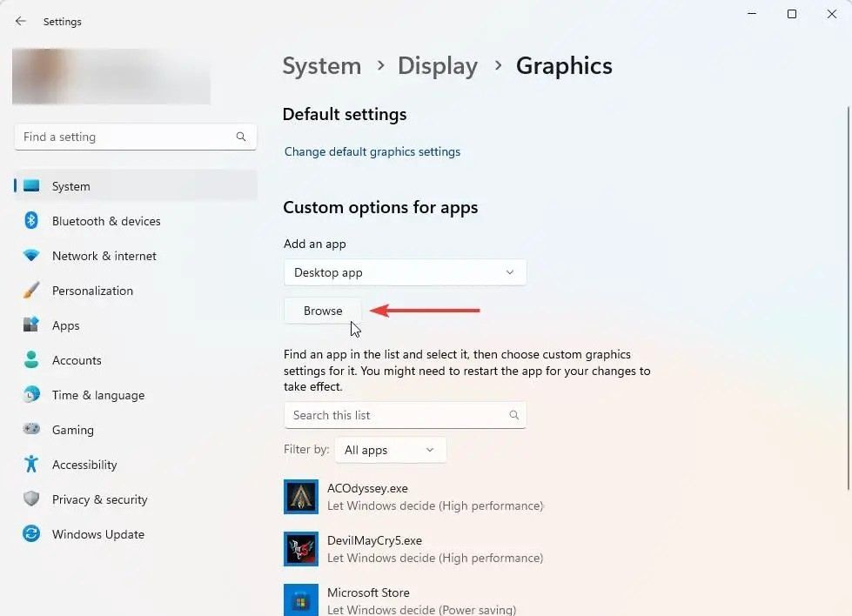Screen dimensions: 852x616
Task: Click Display in the breadcrumb path
Action: (438, 65)
